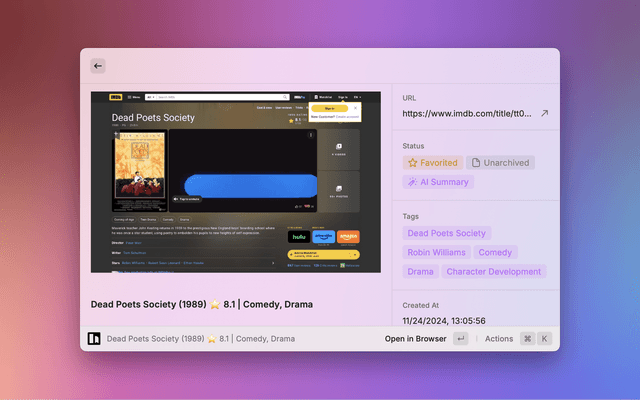This screenshot has width=640, height=400.
Task: Click the star icon in Favorited badge
Action: point(413,163)
